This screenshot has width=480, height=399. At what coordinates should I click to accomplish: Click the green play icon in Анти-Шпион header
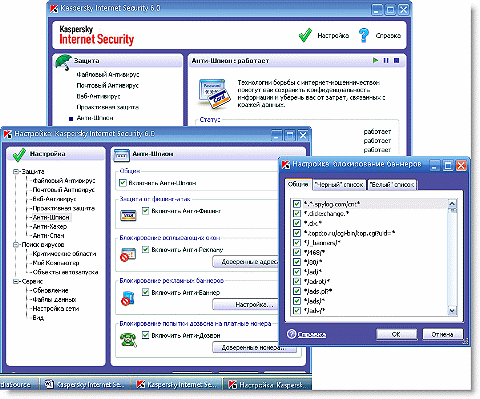pyautogui.click(x=376, y=60)
